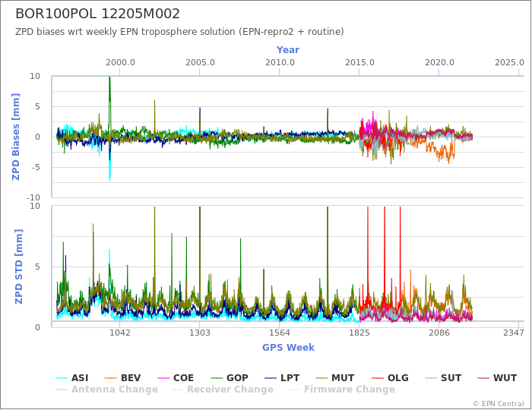Toggle the SUT series in the legend
The height and width of the screenshot is (410, 532).
[443, 378]
